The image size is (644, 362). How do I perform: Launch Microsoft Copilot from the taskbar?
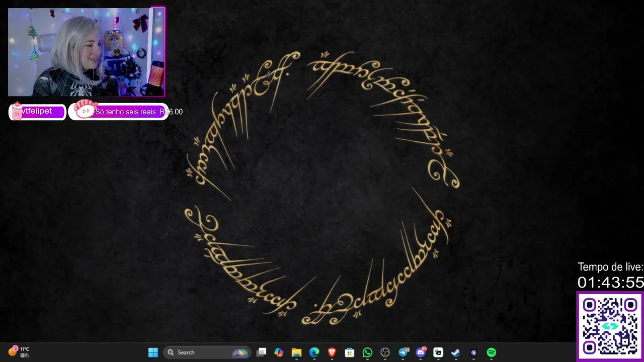pyautogui.click(x=279, y=352)
